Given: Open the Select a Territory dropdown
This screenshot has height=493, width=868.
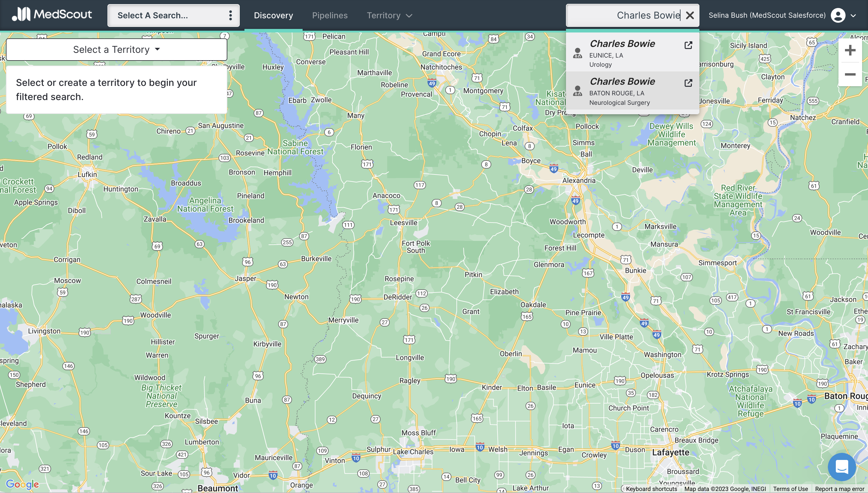Looking at the screenshot, I should 116,49.
